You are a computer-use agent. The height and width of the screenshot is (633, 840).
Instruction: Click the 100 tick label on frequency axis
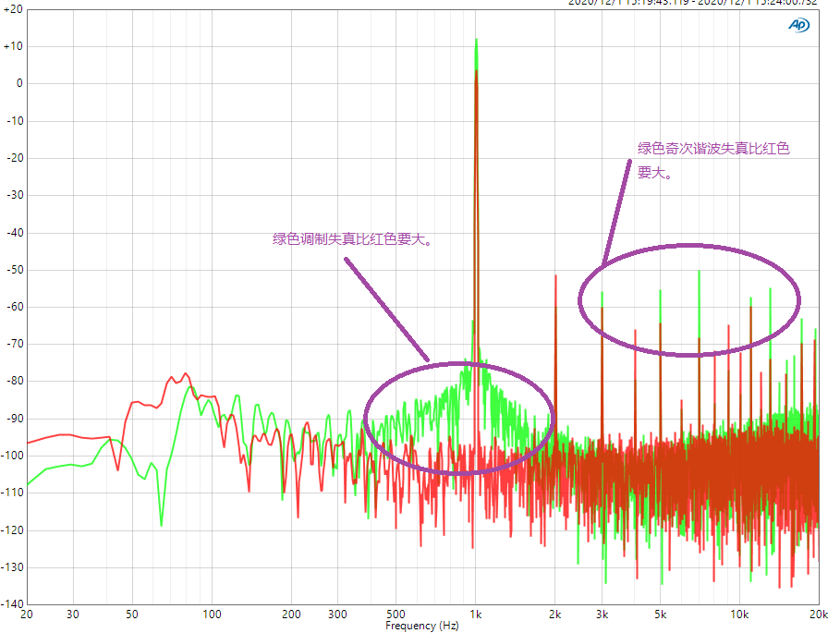pos(212,615)
